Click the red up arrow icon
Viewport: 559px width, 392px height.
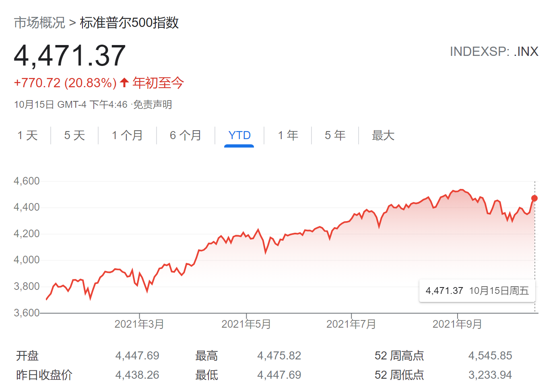pos(124,83)
